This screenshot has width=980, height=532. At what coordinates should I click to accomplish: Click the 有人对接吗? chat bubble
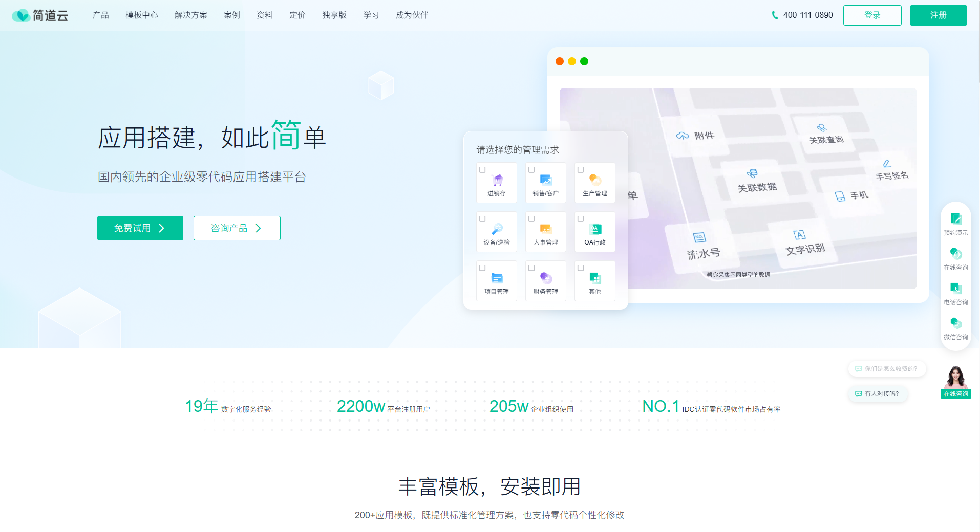click(878, 394)
